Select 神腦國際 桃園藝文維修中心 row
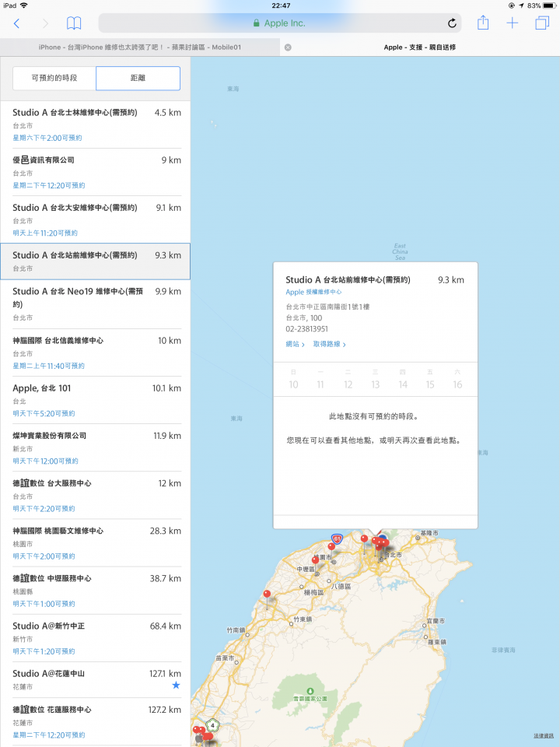The height and width of the screenshot is (747, 560). [95, 543]
